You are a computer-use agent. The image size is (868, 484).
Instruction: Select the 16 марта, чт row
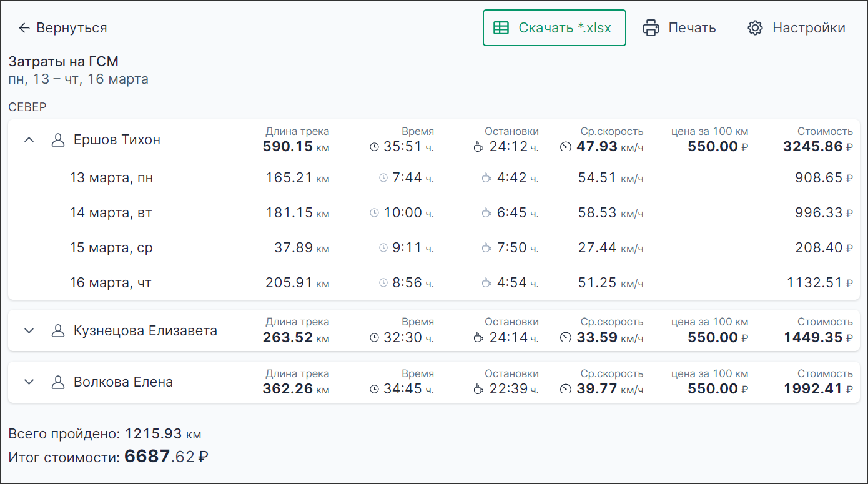pyautogui.click(x=111, y=283)
